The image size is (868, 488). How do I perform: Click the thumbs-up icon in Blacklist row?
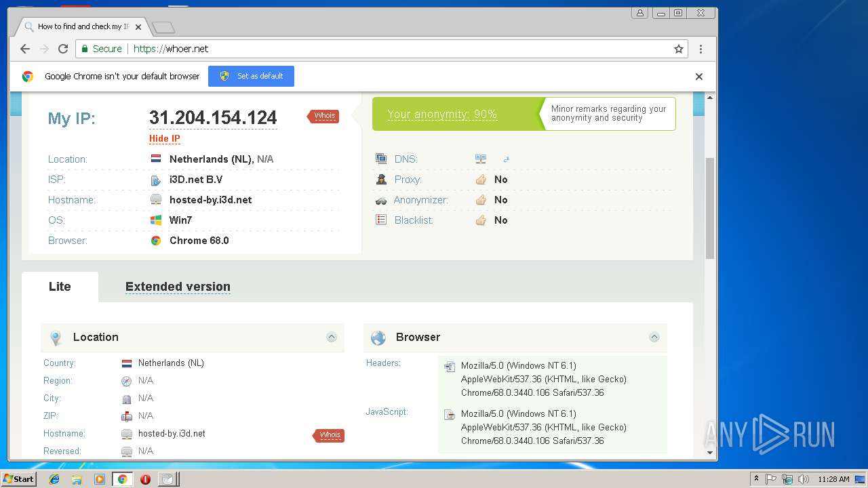coord(481,220)
